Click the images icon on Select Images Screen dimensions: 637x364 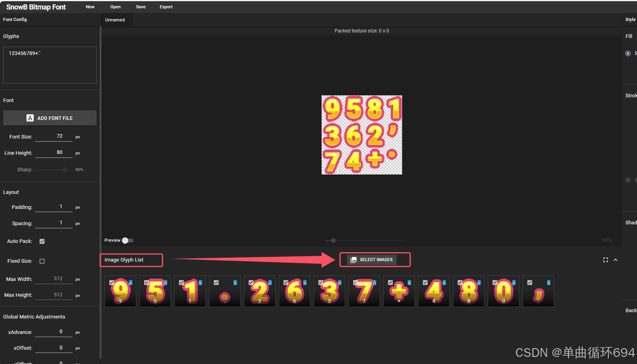click(354, 260)
